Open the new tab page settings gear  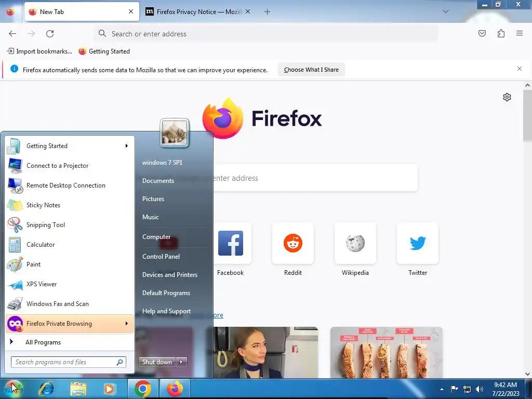(507, 97)
